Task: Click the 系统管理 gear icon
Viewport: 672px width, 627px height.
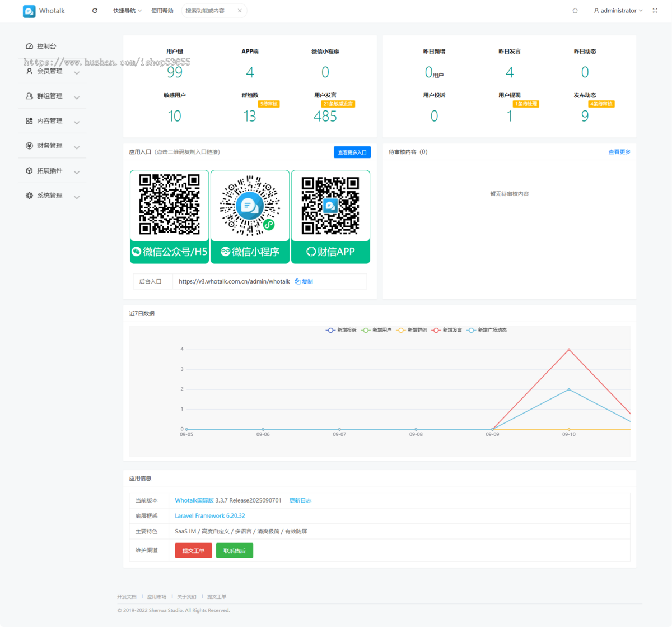Action: (29, 196)
